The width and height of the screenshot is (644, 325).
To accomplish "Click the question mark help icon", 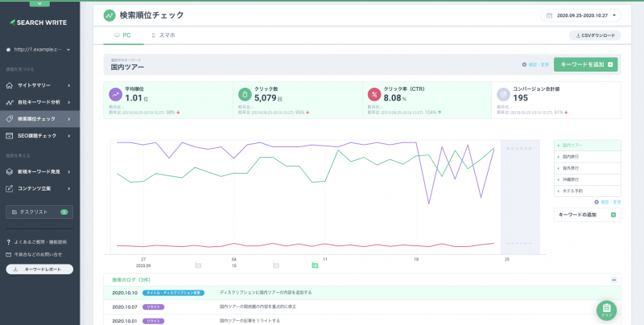I will pyautogui.click(x=8, y=242).
